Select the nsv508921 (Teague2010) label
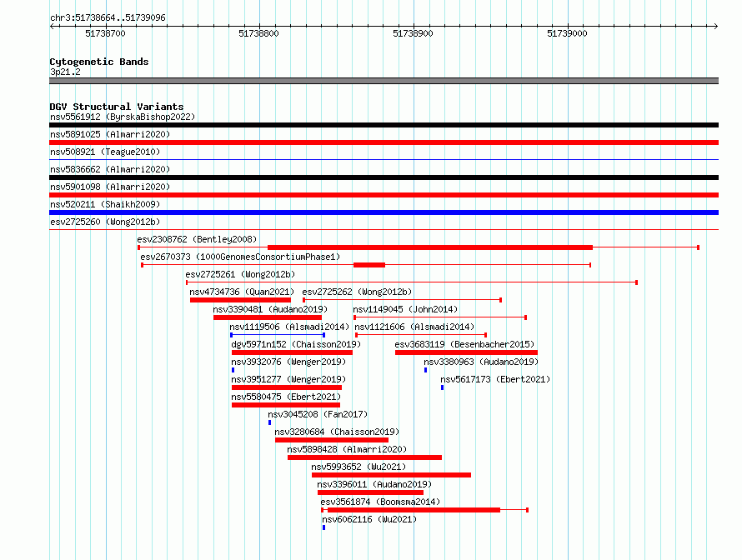742x560 pixels. [x=105, y=152]
